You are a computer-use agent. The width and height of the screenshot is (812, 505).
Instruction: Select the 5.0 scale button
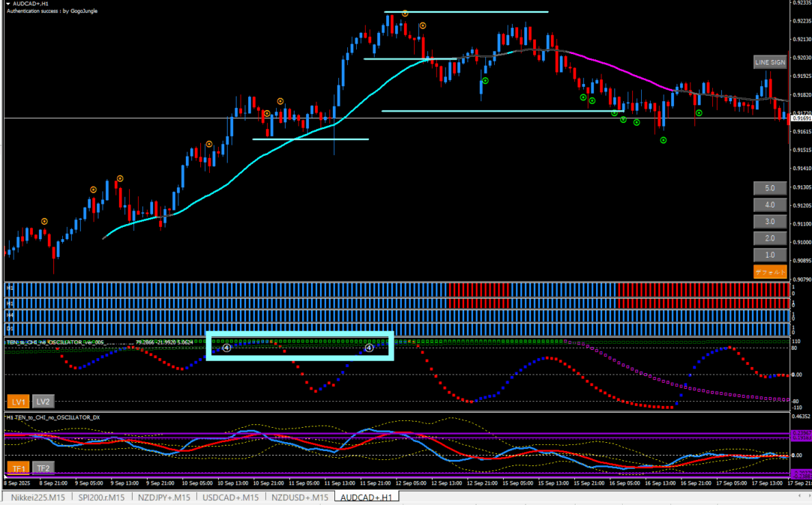[770, 187]
